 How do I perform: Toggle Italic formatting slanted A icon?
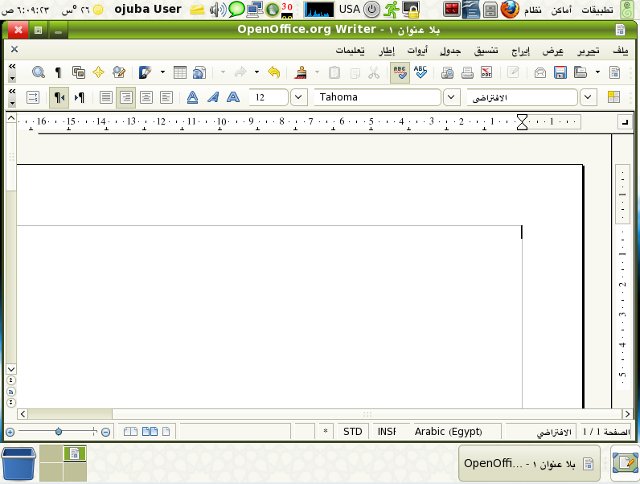tap(213, 97)
